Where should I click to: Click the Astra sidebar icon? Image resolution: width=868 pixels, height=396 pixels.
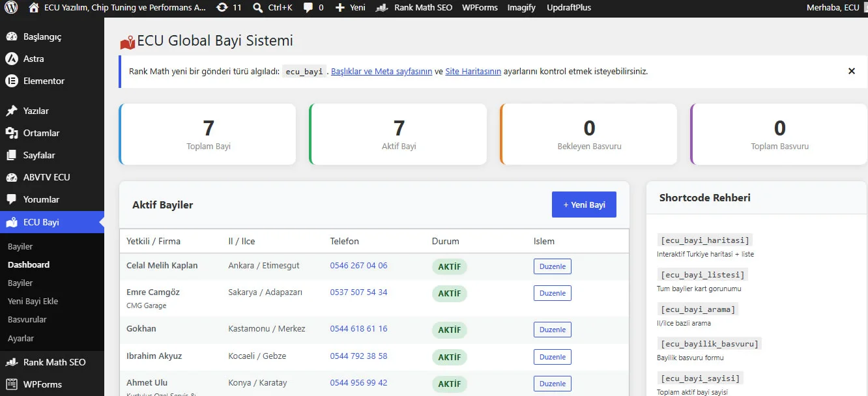point(11,59)
